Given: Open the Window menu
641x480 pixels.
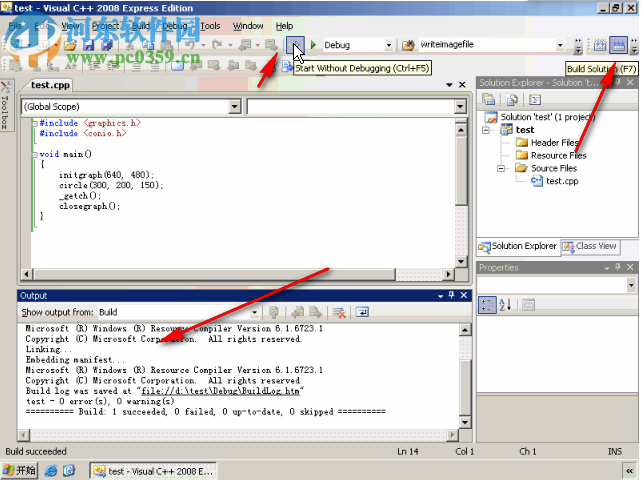Looking at the screenshot, I should tap(248, 26).
